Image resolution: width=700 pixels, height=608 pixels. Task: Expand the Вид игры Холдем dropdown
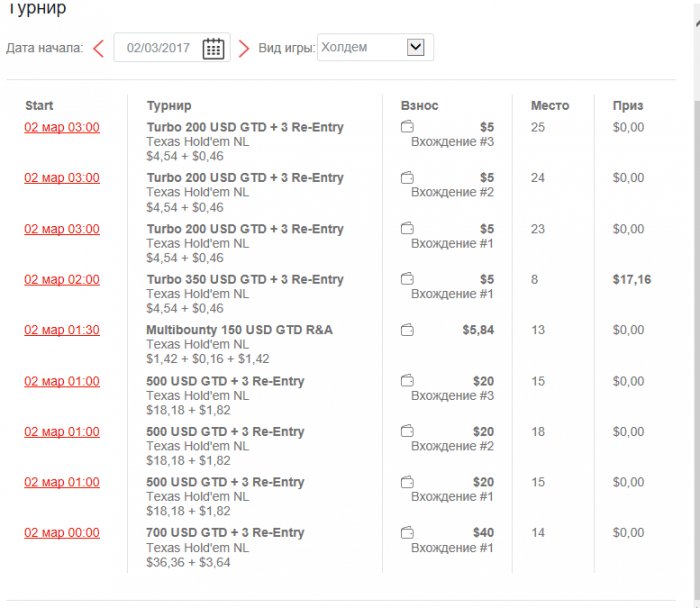[416, 47]
